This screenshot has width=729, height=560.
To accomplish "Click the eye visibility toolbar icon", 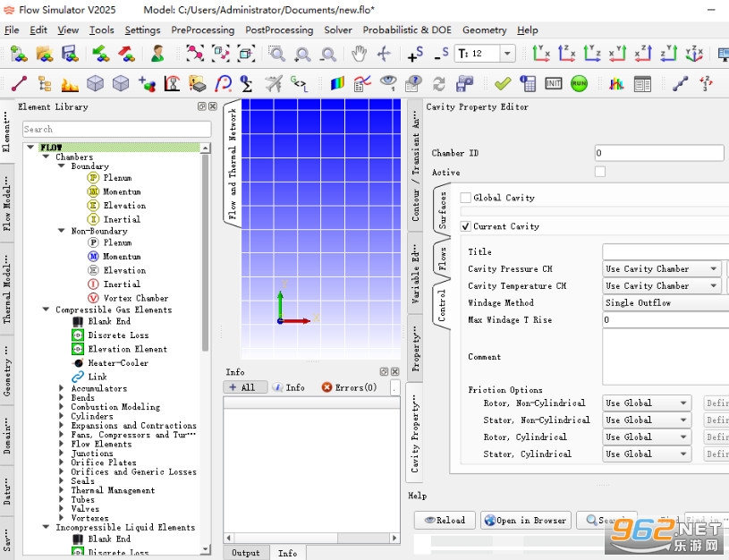I will pos(387,83).
